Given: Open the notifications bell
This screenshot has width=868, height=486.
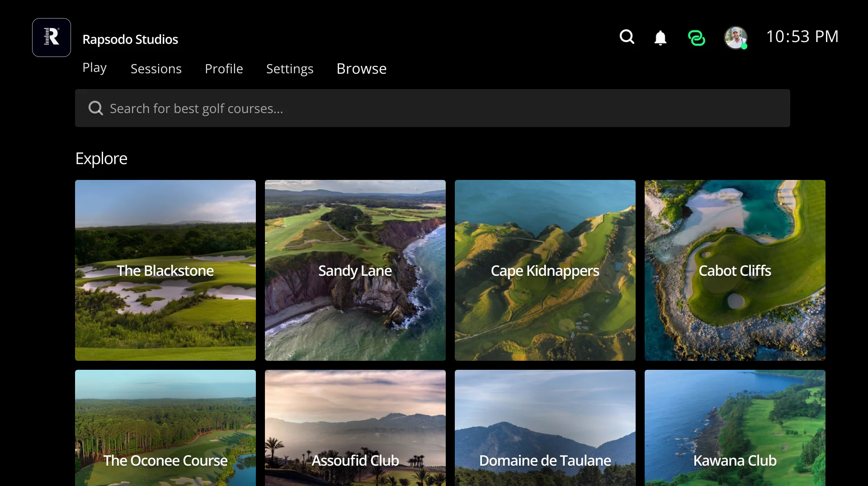Looking at the screenshot, I should click(660, 38).
